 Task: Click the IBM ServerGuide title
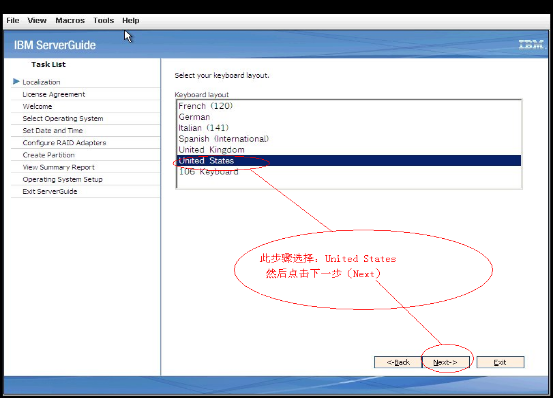[55, 45]
